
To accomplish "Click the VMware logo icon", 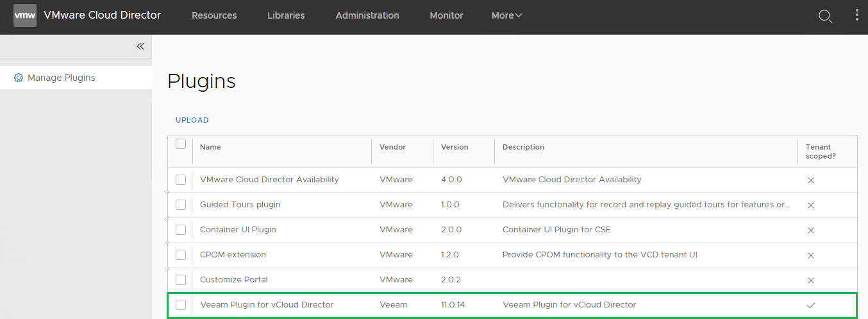I will pos(25,15).
